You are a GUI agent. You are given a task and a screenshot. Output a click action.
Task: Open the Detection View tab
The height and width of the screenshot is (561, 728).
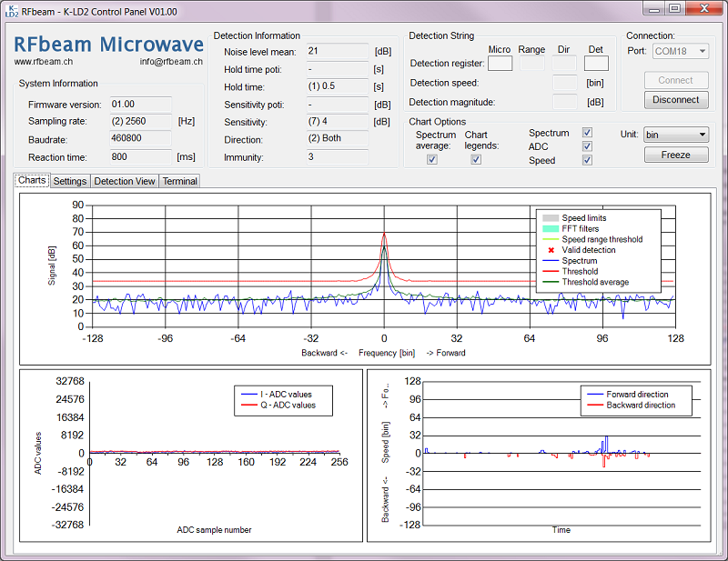pos(125,181)
